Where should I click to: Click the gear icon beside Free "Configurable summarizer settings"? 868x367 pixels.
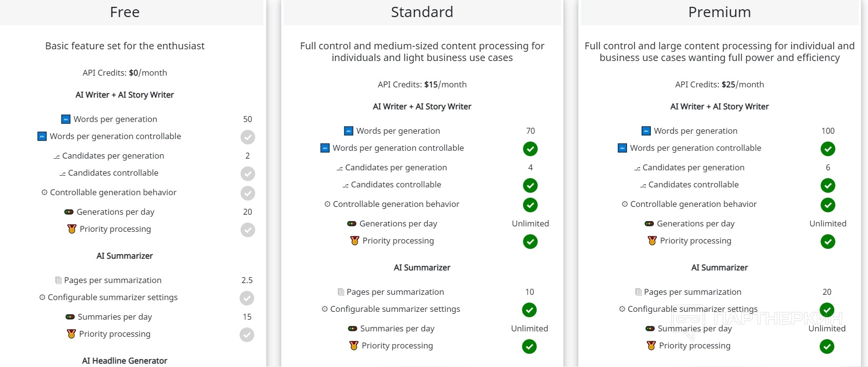(42, 297)
